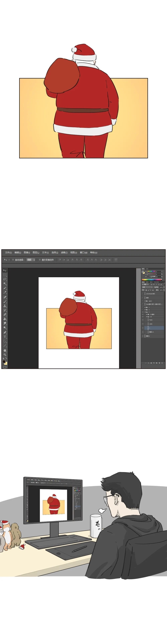The width and height of the screenshot is (167, 644).
Task: Toggle the 自动选择 checkbox
Action: 13,260
